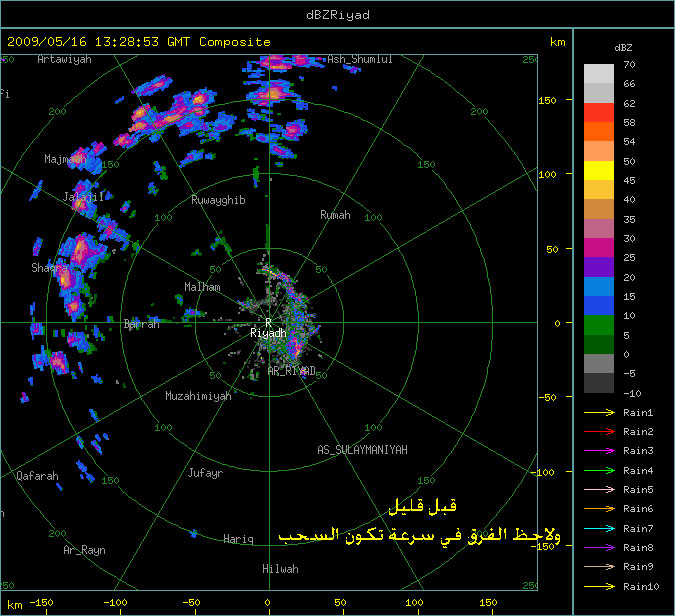Click the red Rain2 arrow icon
Screen dimensions: 675x616
(599, 431)
